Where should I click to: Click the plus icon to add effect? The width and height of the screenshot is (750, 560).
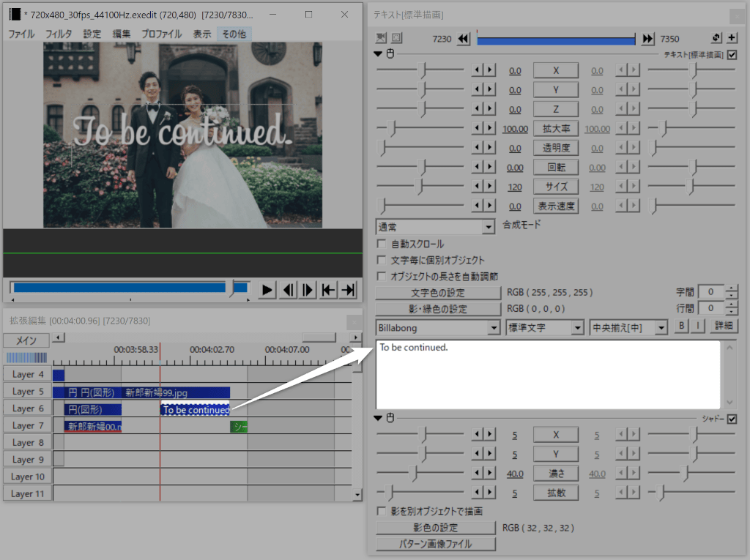click(732, 39)
